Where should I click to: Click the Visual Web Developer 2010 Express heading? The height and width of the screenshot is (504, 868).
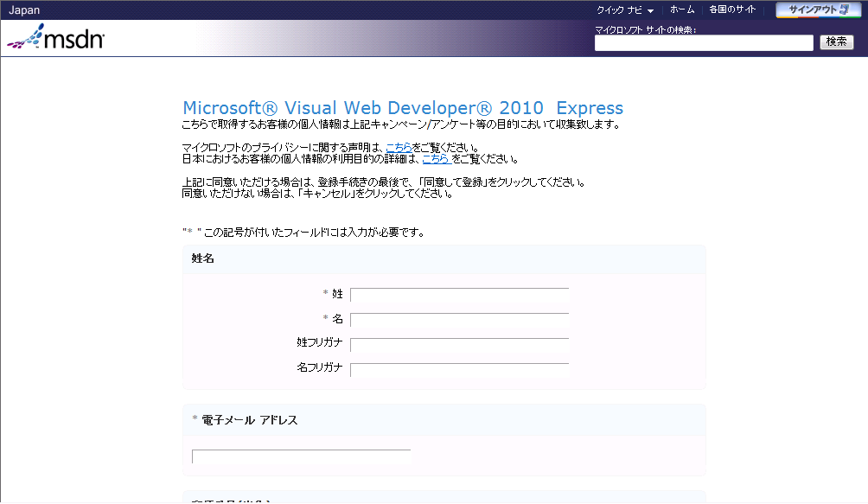(x=403, y=108)
